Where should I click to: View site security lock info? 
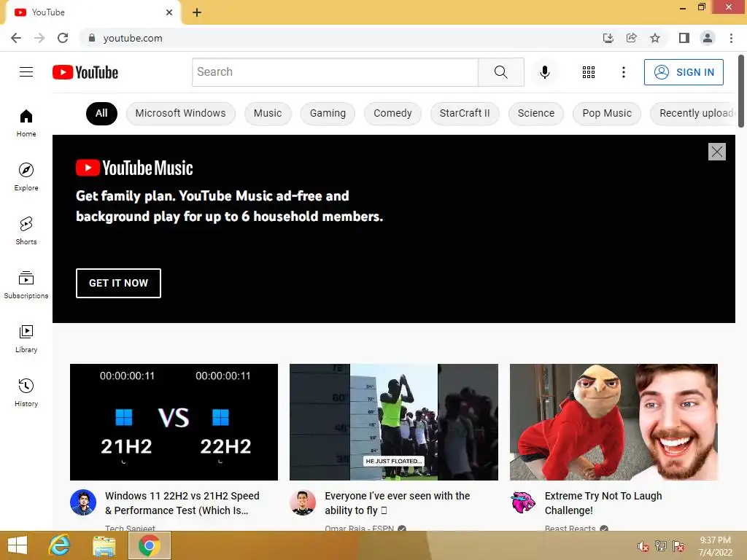(x=92, y=38)
